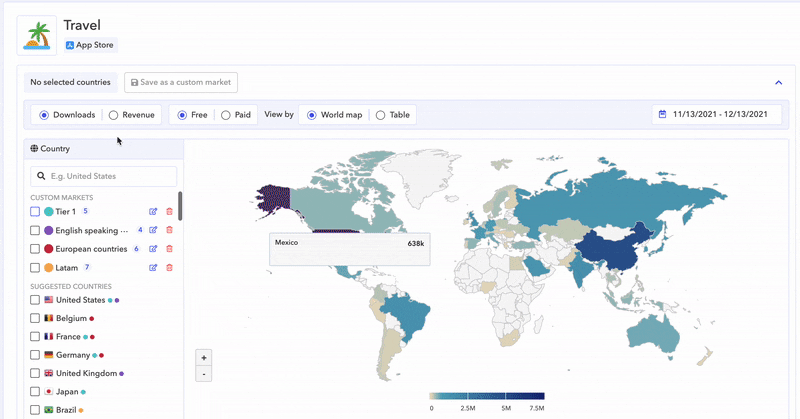Switch to the Paid radio option
Viewport: 800px width, 419px height.
coord(226,115)
